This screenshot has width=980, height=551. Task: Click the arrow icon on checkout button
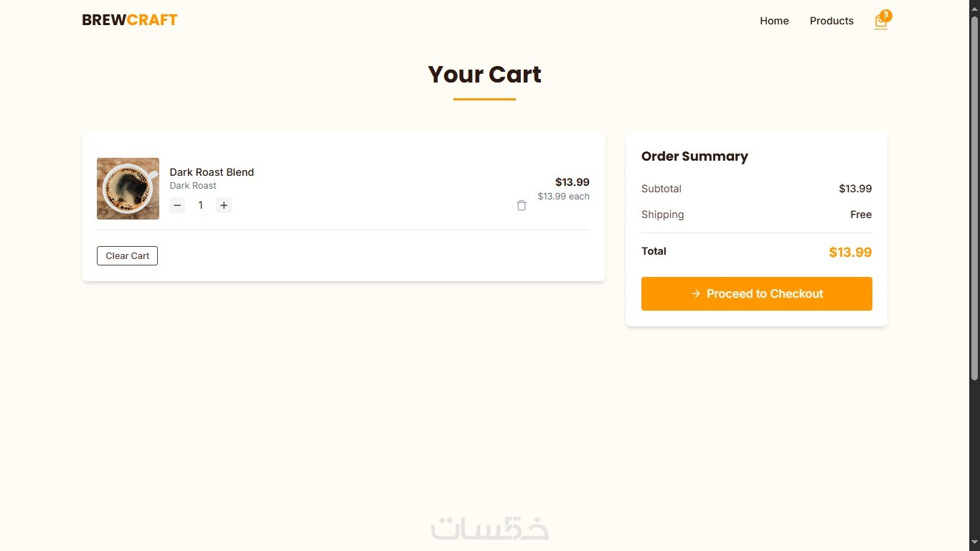click(696, 294)
